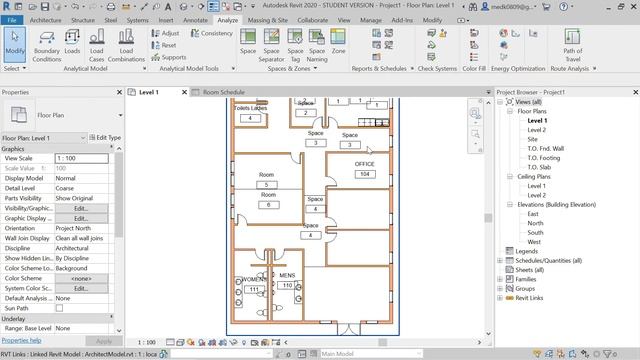Close the Level 1 view tab
This screenshot has width=640, height=360.
(184, 92)
